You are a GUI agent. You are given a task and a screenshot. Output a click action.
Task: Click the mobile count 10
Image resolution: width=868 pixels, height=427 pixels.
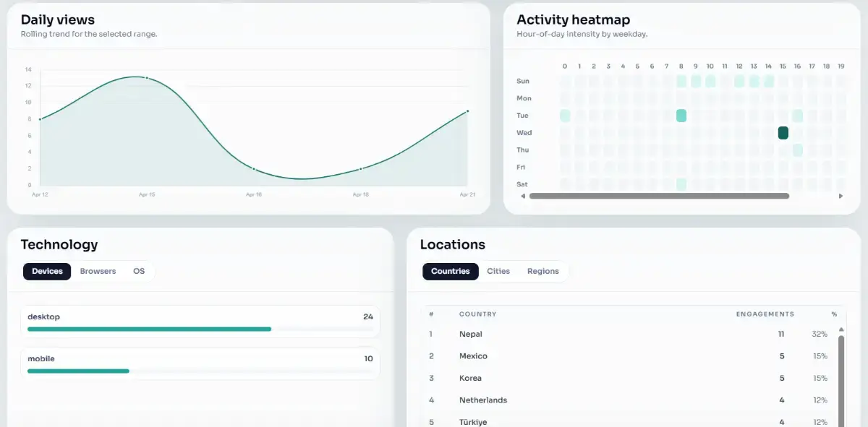pos(368,358)
